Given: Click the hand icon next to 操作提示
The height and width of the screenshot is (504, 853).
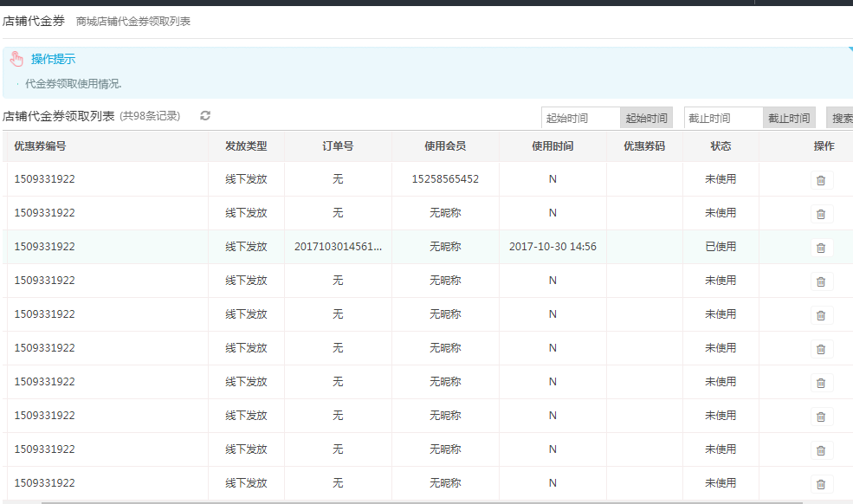Looking at the screenshot, I should [x=16, y=59].
